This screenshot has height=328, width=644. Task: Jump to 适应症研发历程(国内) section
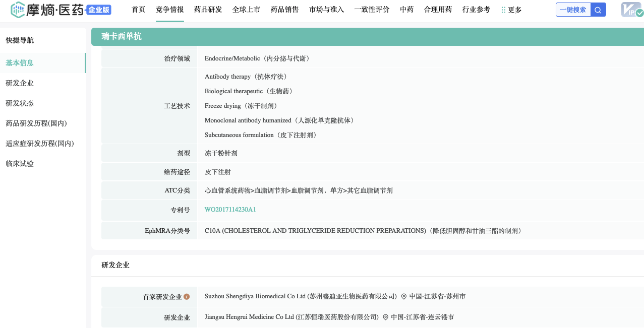click(x=40, y=144)
